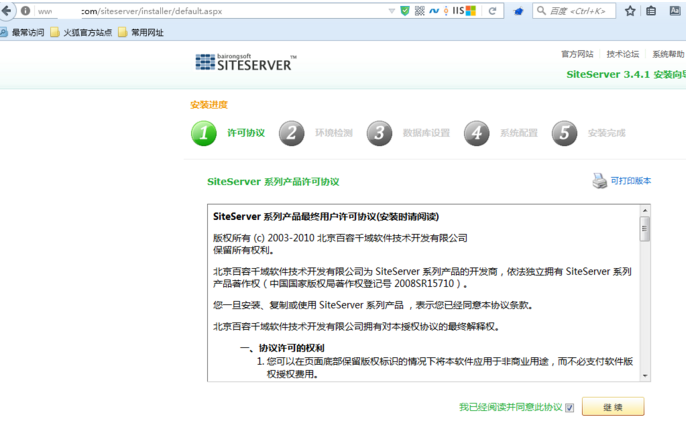Open the QR code icon in address bar
Viewport: 686px width, 423px height.
(420, 10)
